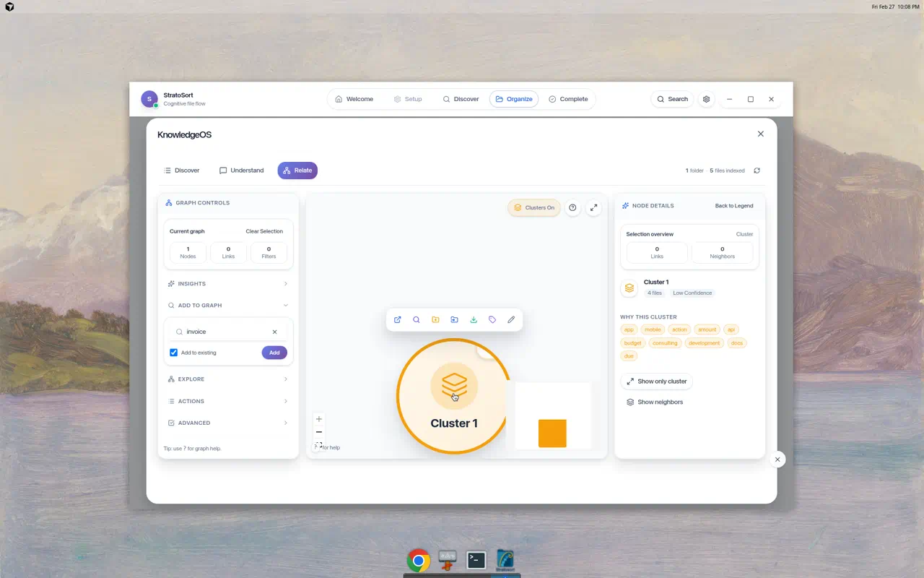The width and height of the screenshot is (924, 578).
Task: Refresh the indexed files count
Action: (x=757, y=171)
